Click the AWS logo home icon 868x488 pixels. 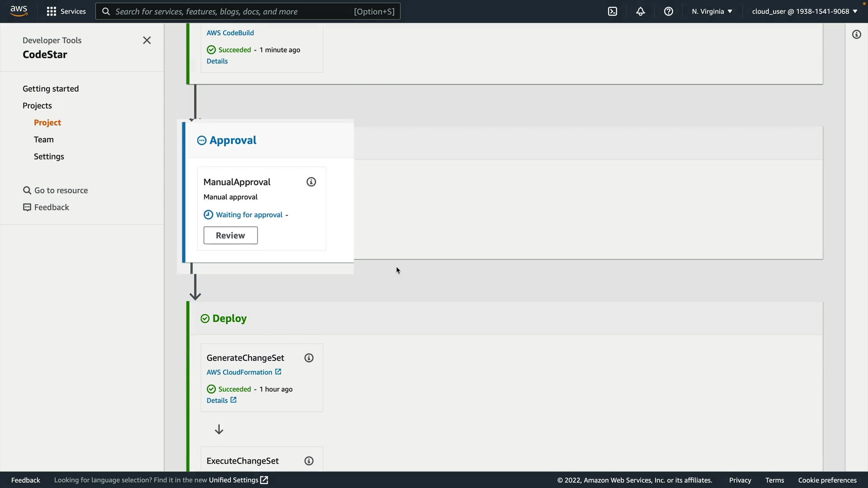point(19,11)
